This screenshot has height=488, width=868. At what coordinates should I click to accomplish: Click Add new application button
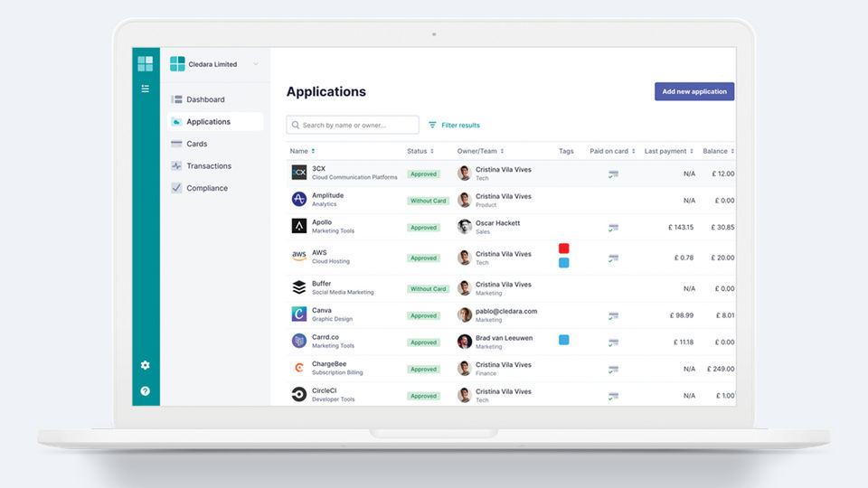click(x=694, y=92)
